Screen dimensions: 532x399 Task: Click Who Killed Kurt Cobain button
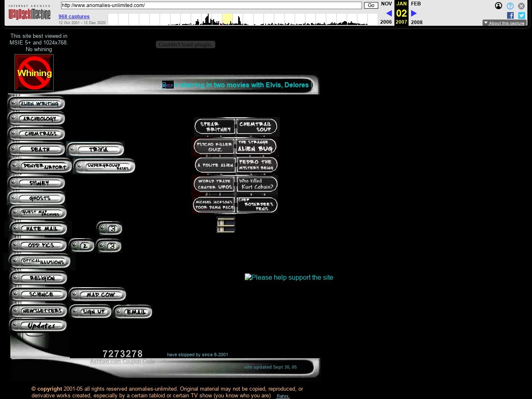257,184
